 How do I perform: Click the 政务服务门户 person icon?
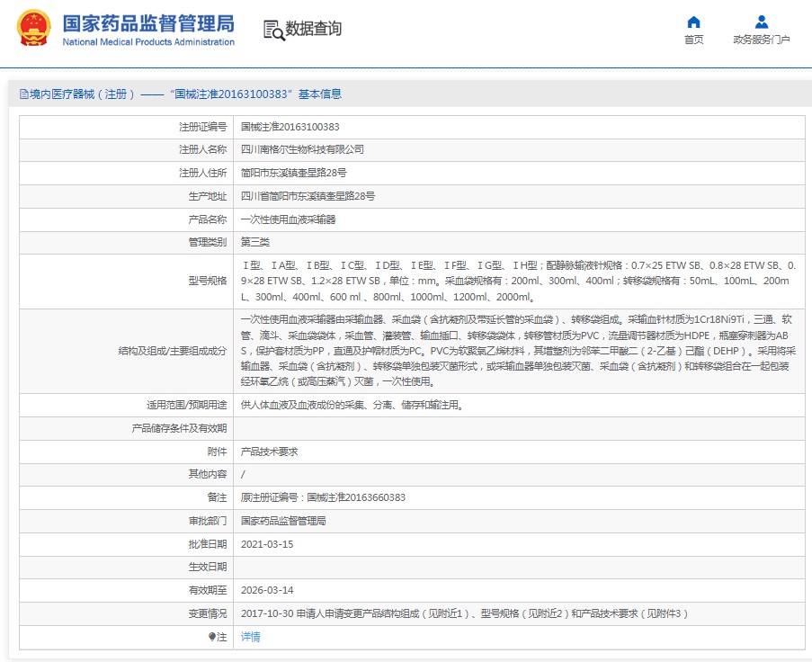761,22
